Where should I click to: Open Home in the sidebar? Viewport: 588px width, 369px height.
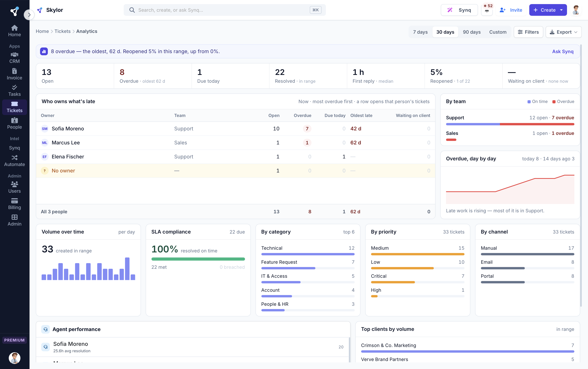point(14,31)
